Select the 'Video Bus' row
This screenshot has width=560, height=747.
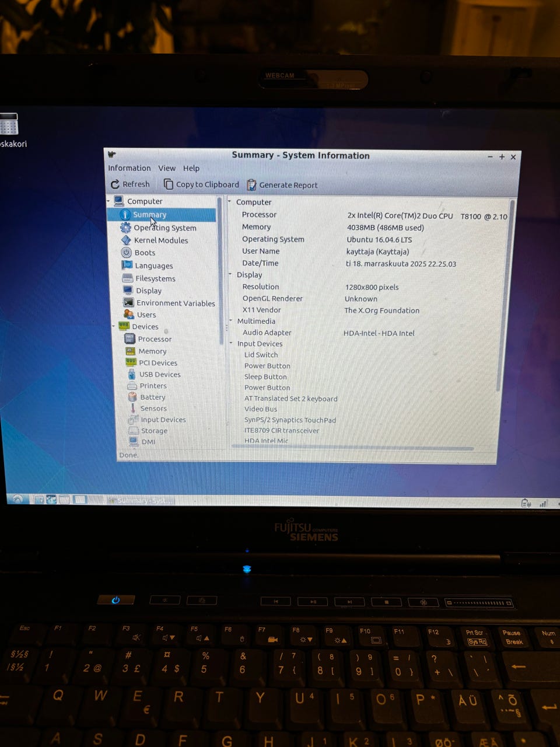[261, 409]
